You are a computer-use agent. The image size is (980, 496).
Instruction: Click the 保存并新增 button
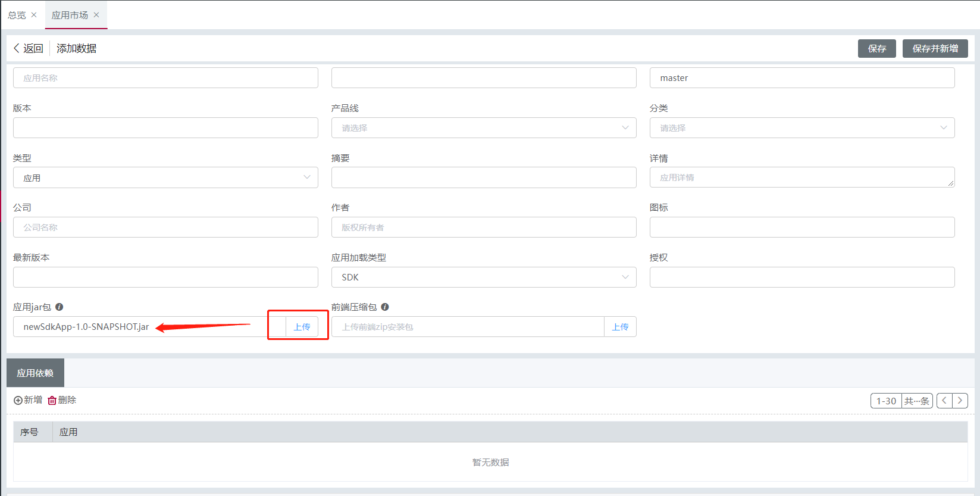point(935,48)
